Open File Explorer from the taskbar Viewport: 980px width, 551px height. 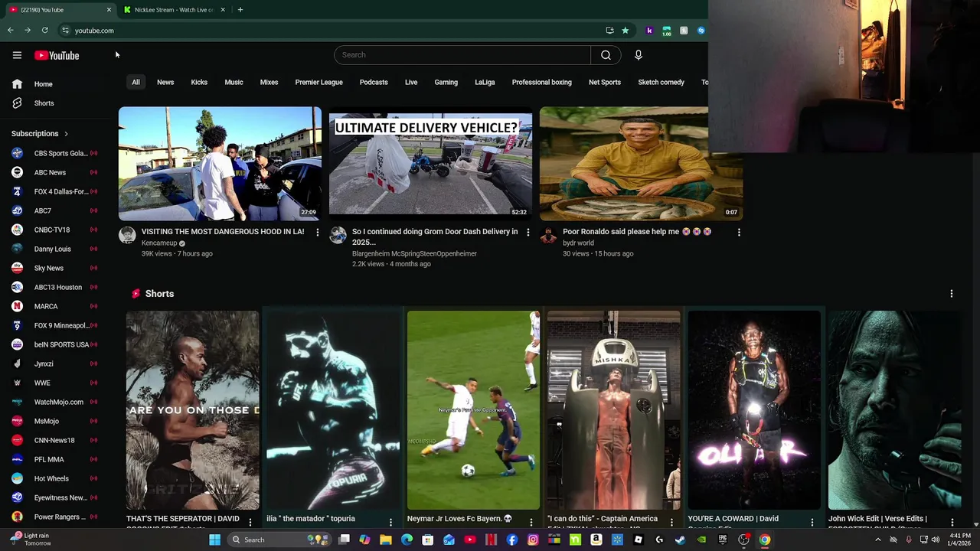pos(386,540)
